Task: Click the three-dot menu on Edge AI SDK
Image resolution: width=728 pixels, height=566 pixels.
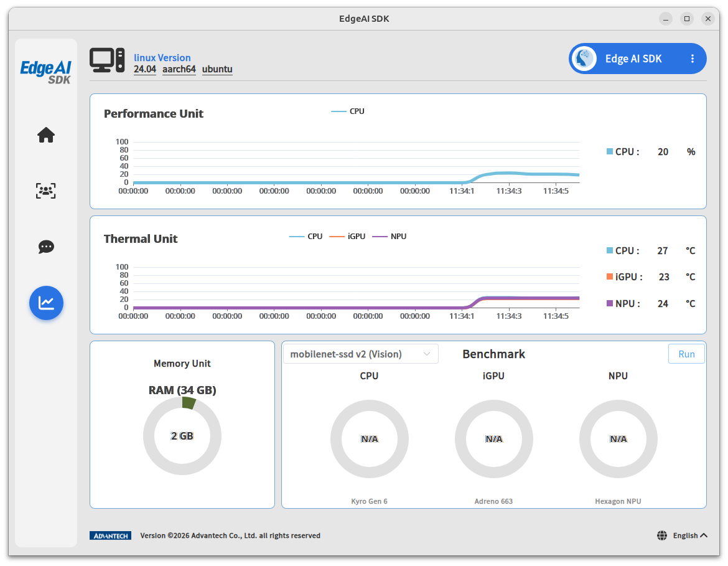Action: point(693,59)
